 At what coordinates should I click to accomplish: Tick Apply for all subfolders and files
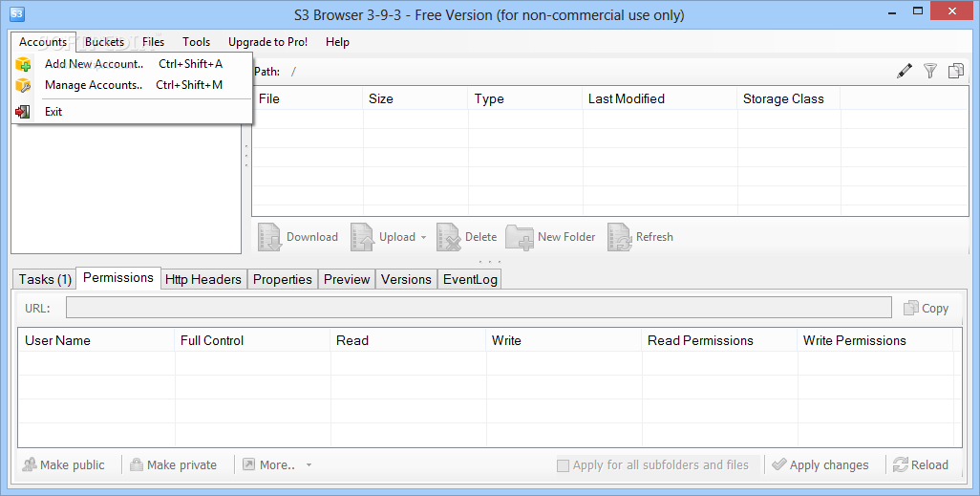coord(564,465)
